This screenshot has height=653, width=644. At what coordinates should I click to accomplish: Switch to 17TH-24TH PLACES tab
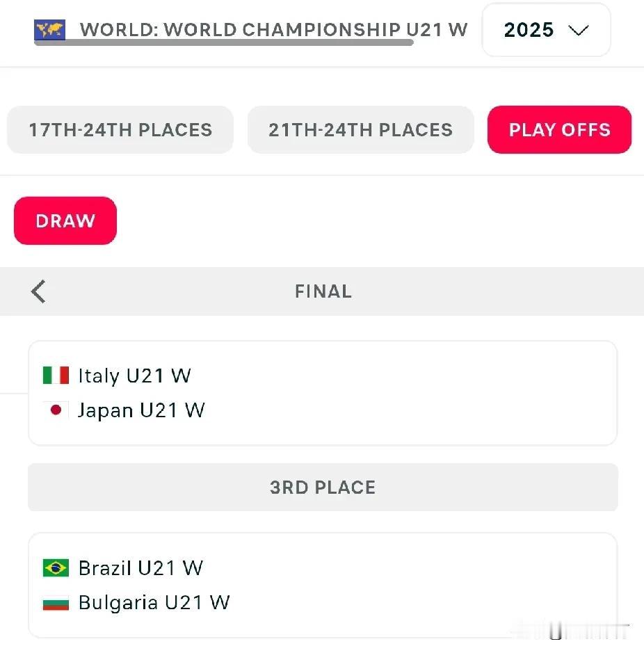tap(120, 129)
